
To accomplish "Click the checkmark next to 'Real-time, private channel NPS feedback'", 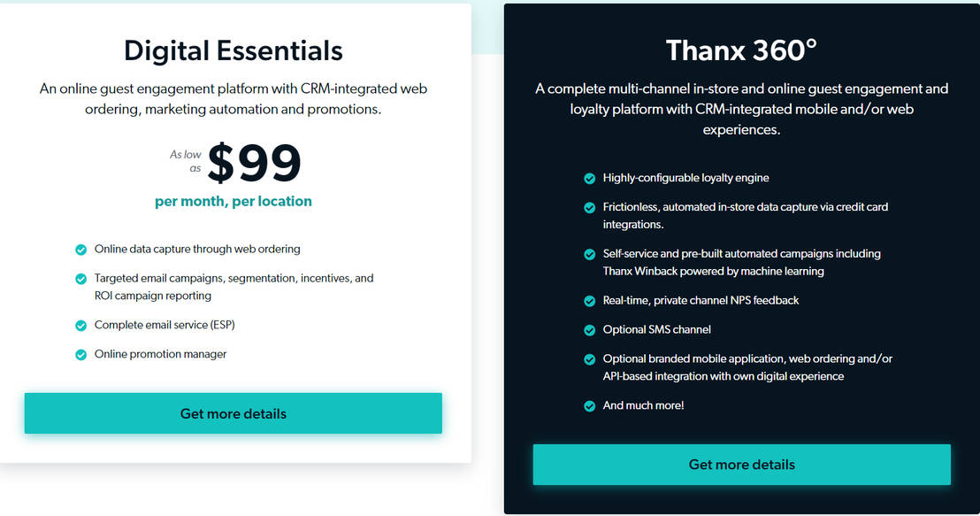I will [x=589, y=301].
